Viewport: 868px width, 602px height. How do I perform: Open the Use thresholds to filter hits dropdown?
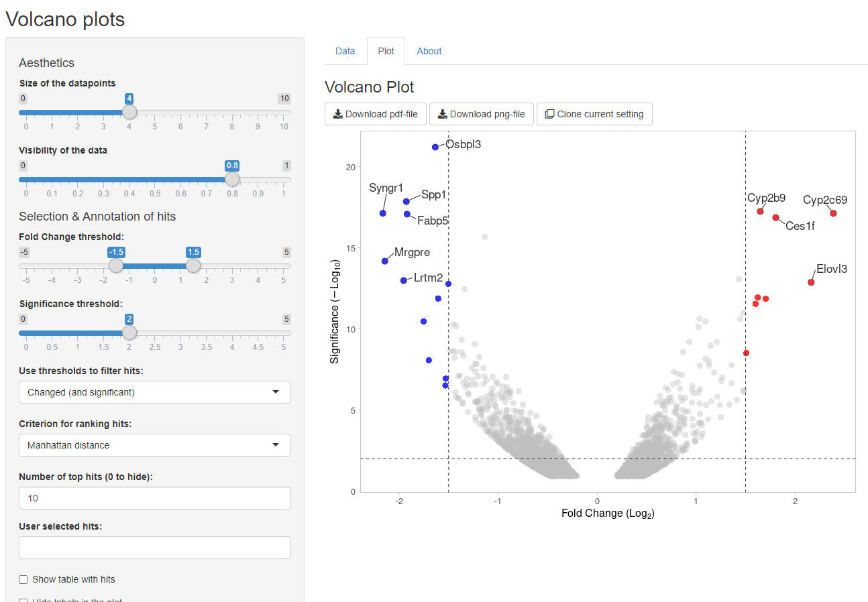[155, 392]
